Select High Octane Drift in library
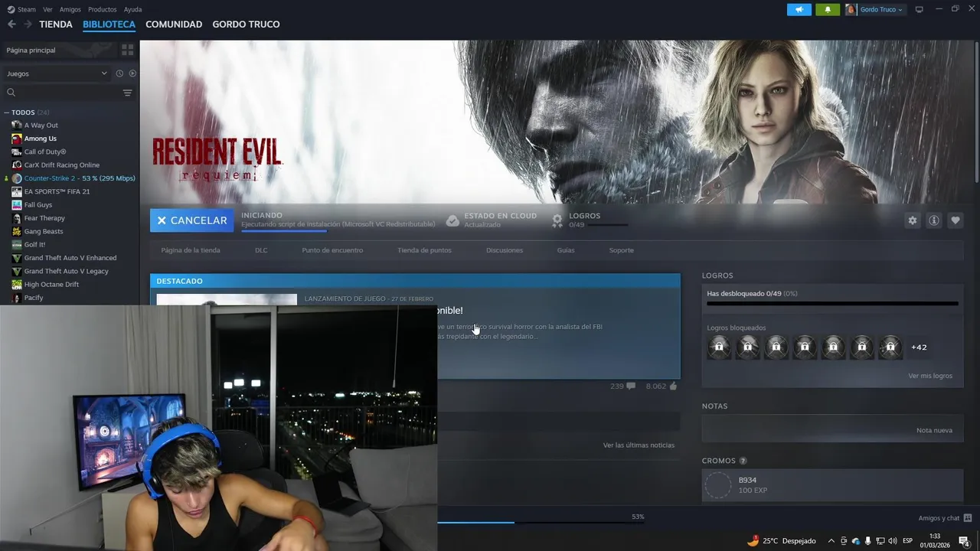This screenshot has width=980, height=551. (51, 285)
